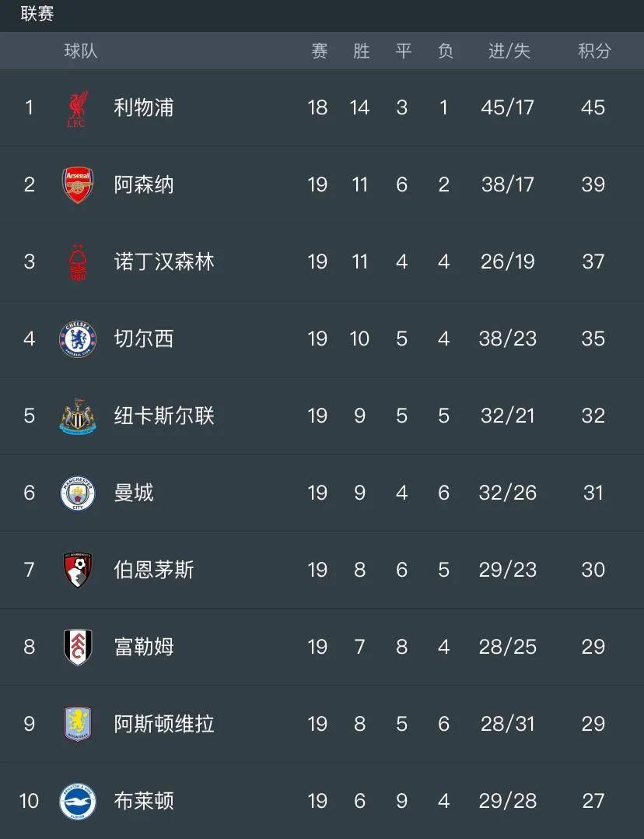Open team name 阿斯顿维拉

(x=164, y=724)
